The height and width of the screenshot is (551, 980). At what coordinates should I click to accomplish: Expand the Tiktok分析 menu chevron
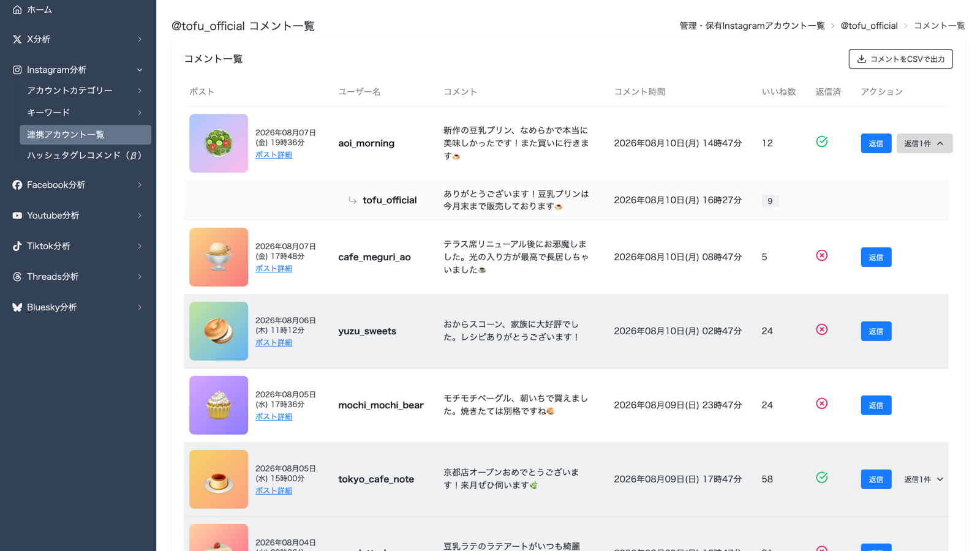tap(140, 246)
